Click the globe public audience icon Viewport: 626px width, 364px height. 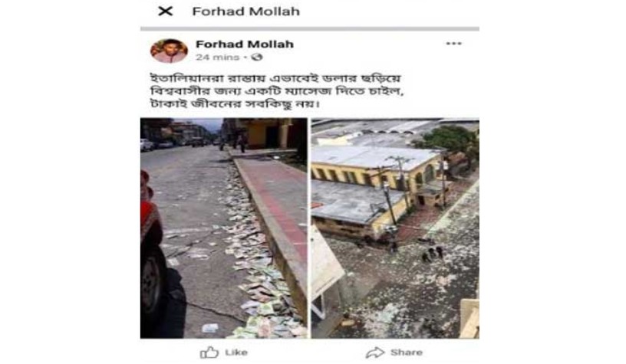click(x=257, y=57)
